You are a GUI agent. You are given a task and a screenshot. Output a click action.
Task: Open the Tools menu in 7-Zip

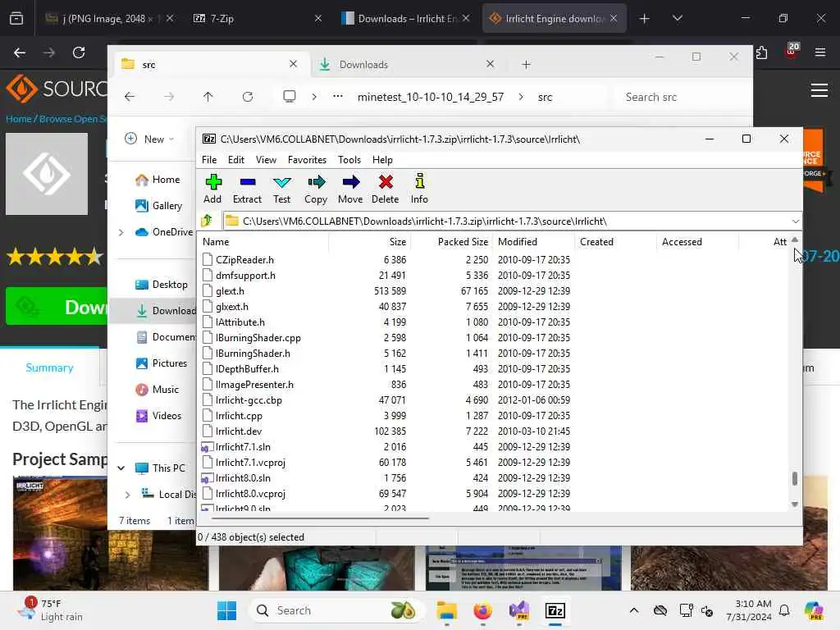click(349, 160)
